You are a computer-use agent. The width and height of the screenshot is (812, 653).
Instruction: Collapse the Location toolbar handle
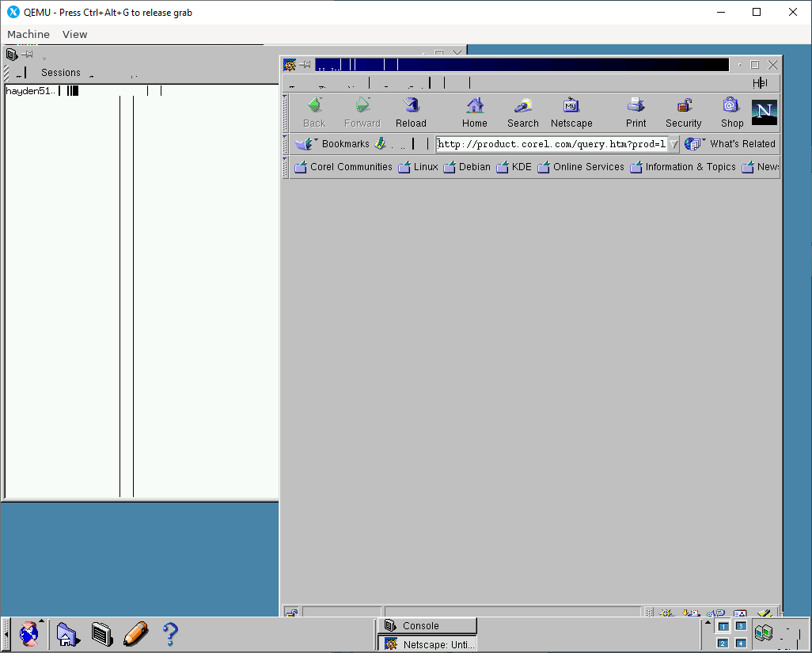(x=285, y=143)
